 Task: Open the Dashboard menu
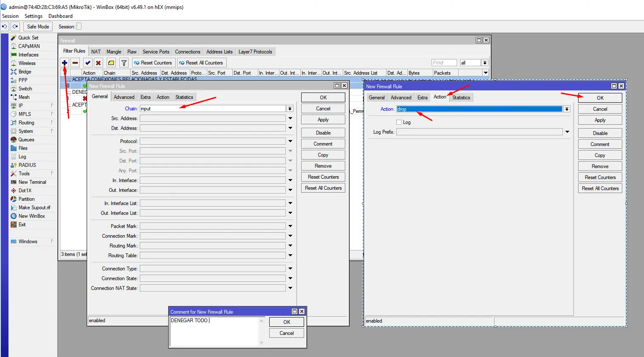click(60, 16)
